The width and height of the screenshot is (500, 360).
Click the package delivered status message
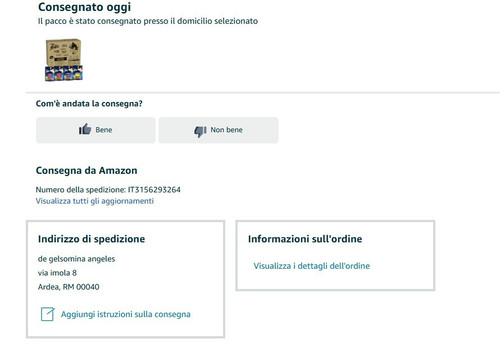148,21
